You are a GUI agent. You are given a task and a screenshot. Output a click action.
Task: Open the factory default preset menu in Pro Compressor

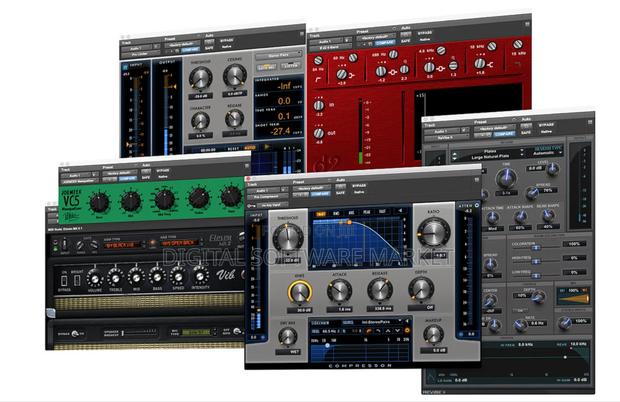(x=311, y=188)
